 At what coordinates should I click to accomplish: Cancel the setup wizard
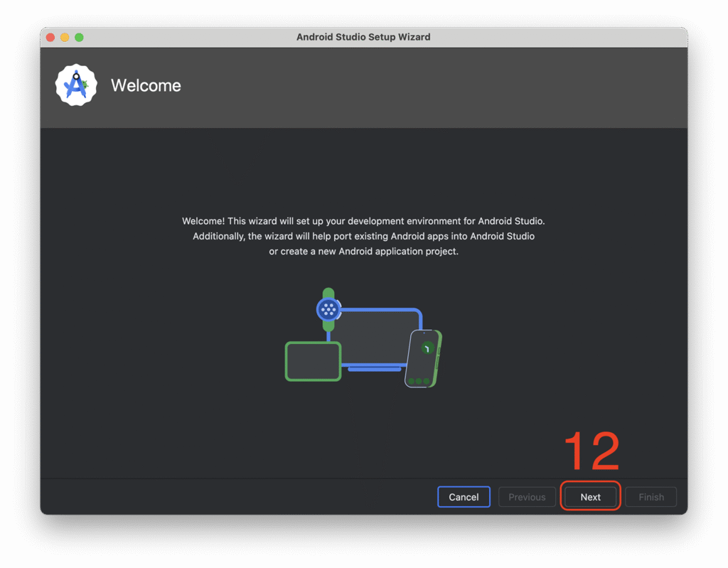[x=464, y=497]
